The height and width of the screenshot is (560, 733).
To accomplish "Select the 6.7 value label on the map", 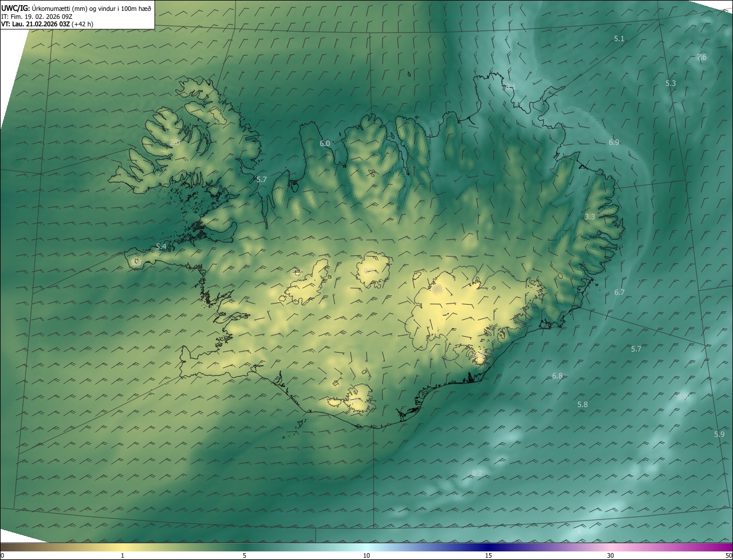I will click(x=620, y=292).
